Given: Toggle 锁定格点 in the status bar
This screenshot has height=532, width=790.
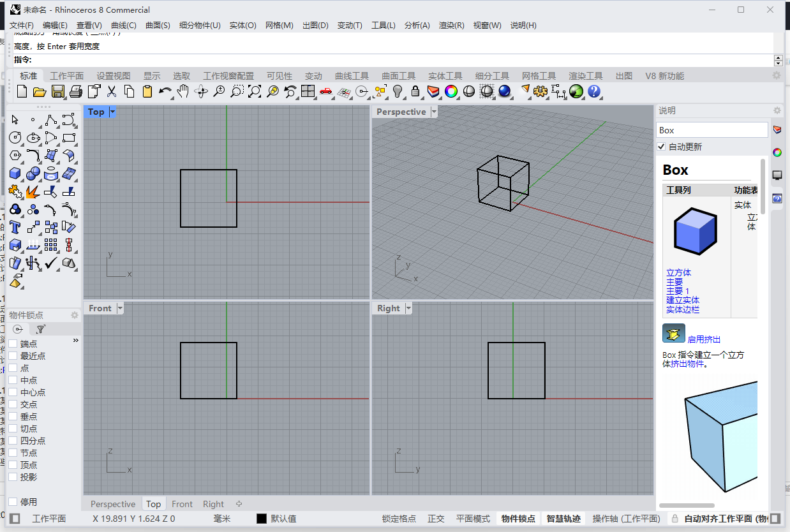Looking at the screenshot, I should [x=399, y=519].
